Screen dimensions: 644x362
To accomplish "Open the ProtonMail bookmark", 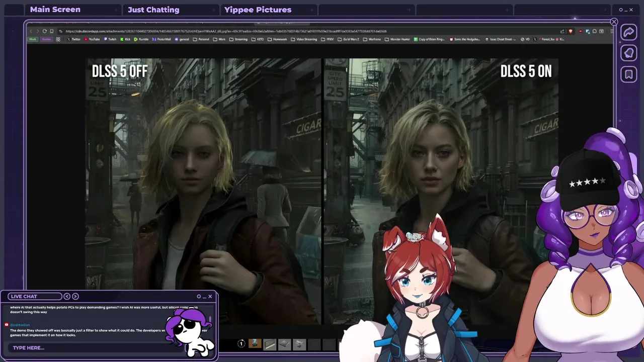I will [162, 39].
